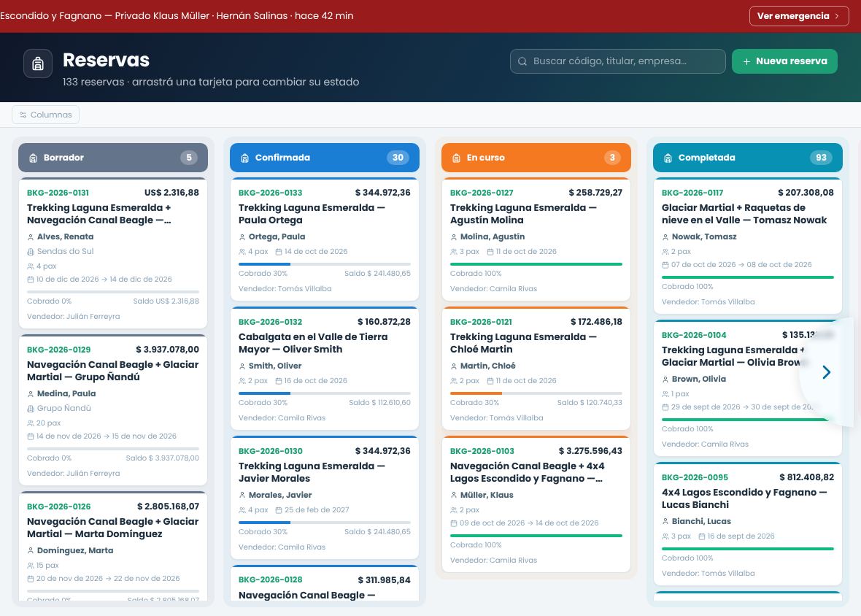The width and height of the screenshot is (861, 616).
Task: Click payment progress bar of BKG-2026-0132
Action: click(325, 393)
